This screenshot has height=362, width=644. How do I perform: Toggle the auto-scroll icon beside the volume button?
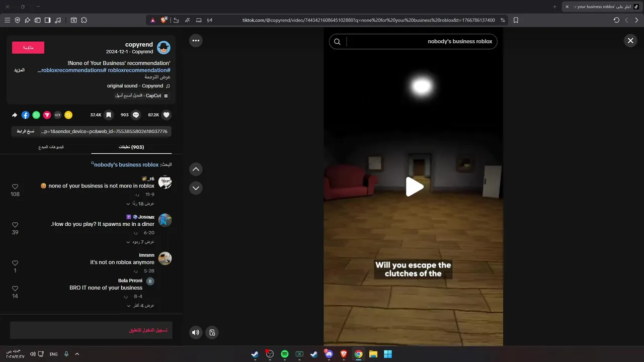pos(212,332)
